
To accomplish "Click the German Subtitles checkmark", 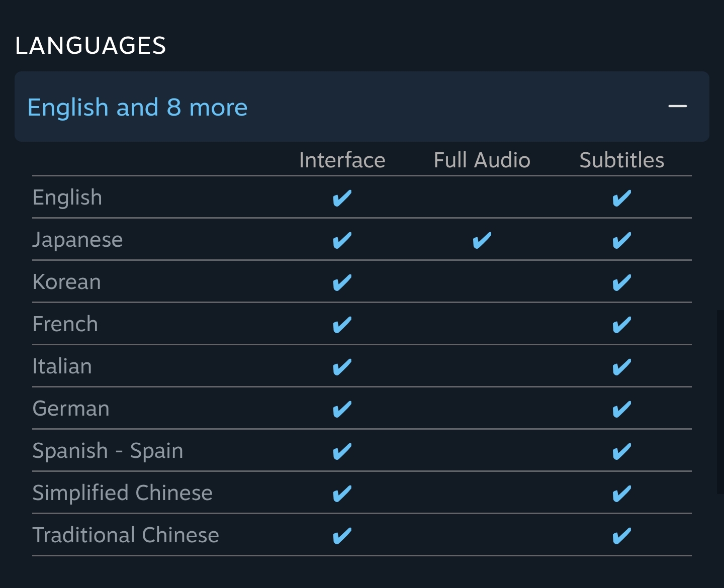I will [621, 409].
